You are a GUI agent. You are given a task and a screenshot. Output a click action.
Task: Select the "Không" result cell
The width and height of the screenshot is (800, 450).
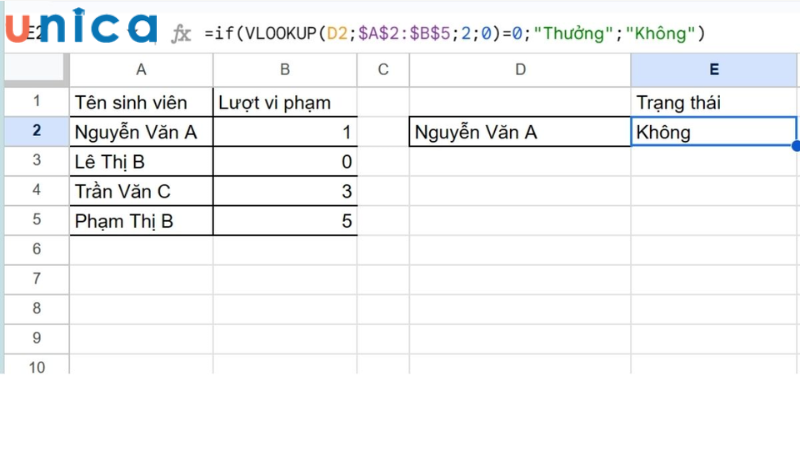714,132
